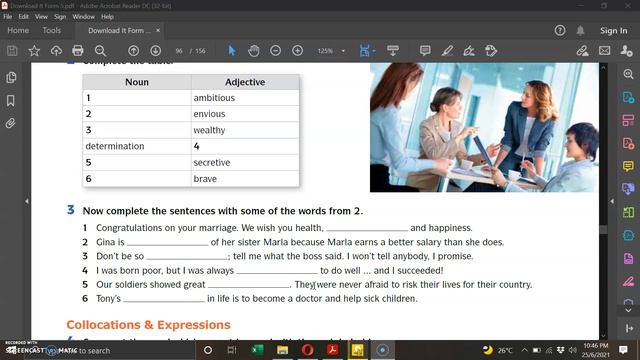Add a comment sticky note

tap(425, 51)
